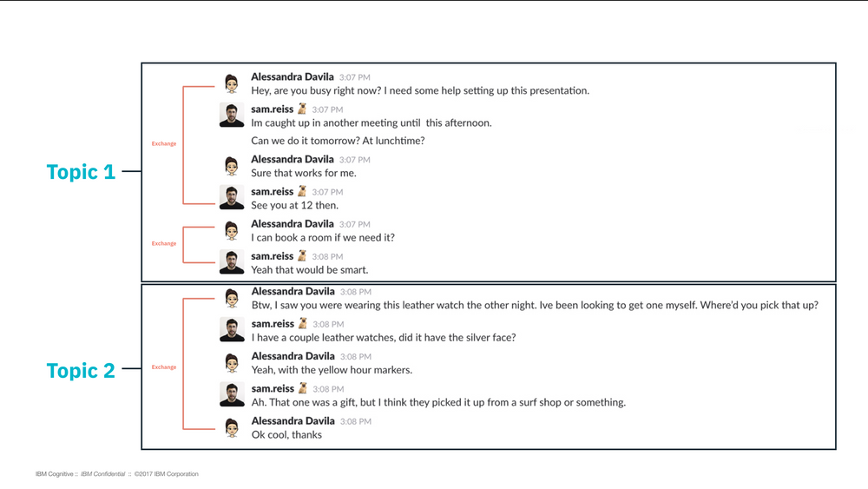The height and width of the screenshot is (489, 868).
Task: Click status emoji by sam.reiss above "Ah. That one was a gift"
Action: click(302, 388)
